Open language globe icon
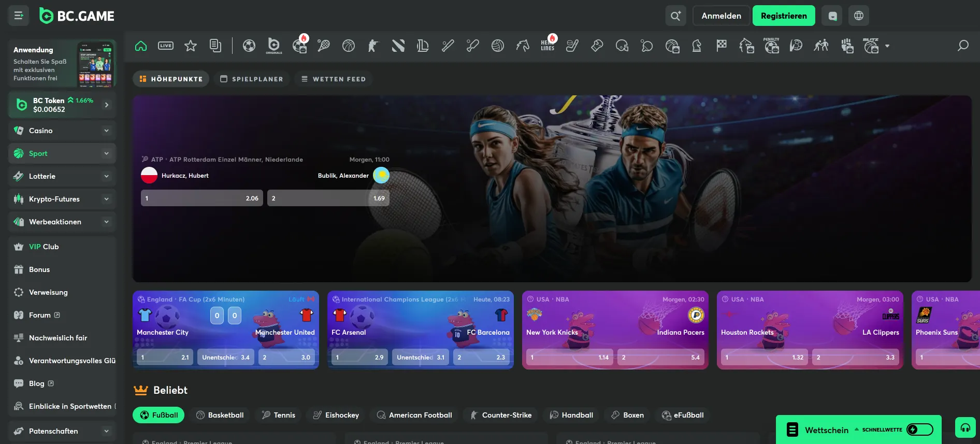Image resolution: width=980 pixels, height=444 pixels. pyautogui.click(x=859, y=16)
